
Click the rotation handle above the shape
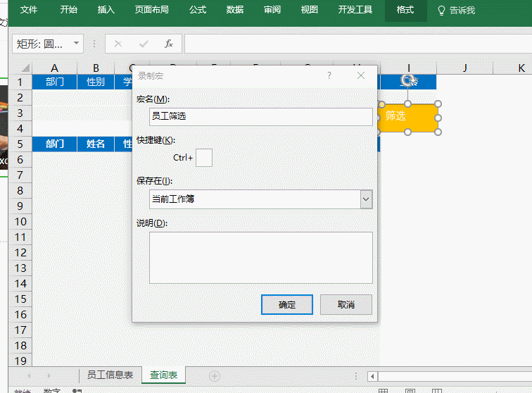coord(407,80)
